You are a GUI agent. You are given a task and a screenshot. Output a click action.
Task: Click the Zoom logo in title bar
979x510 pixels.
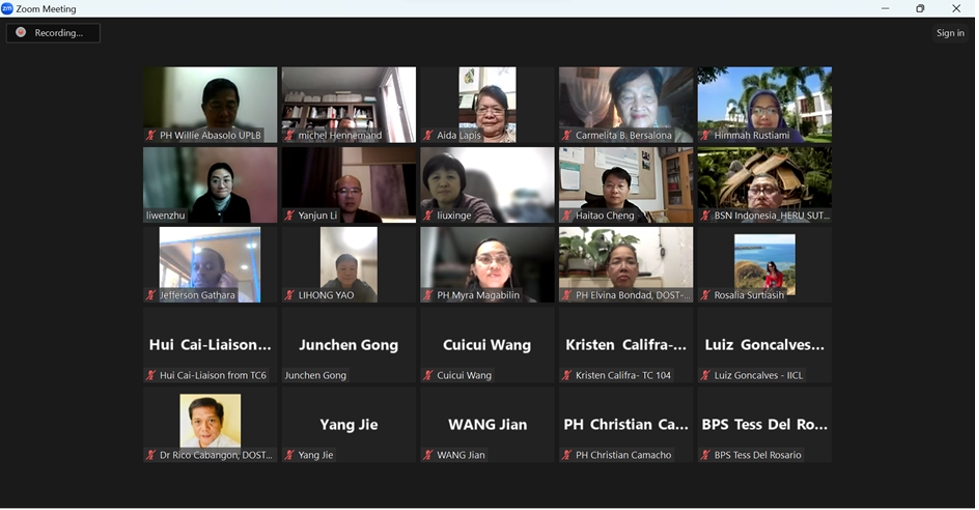tap(7, 9)
